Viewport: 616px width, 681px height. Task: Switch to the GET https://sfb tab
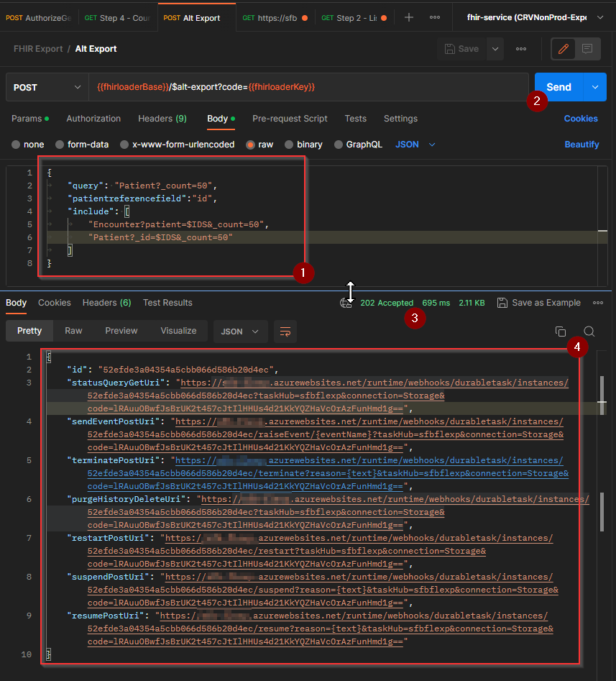(275, 18)
